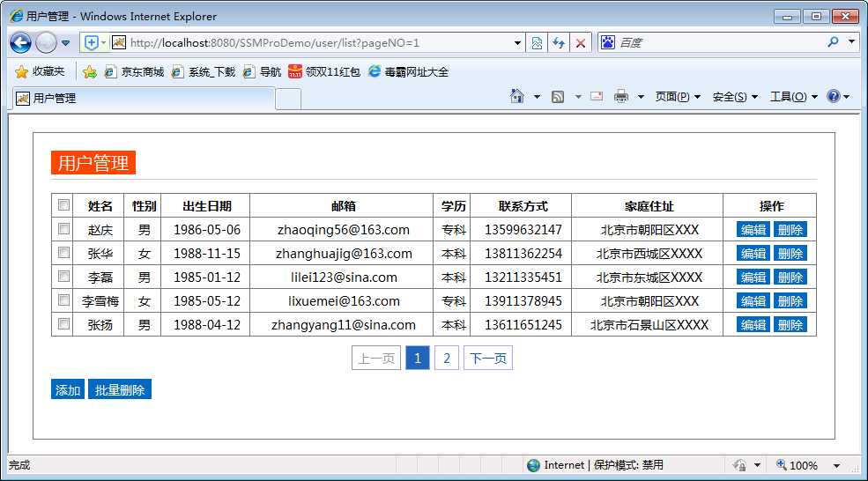This screenshot has width=868, height=481.
Task: Click the RSS feeds icon
Action: (558, 97)
